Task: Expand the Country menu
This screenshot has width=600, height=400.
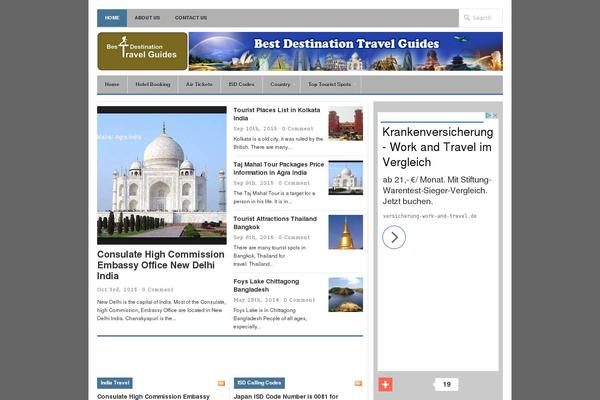Action: [280, 84]
